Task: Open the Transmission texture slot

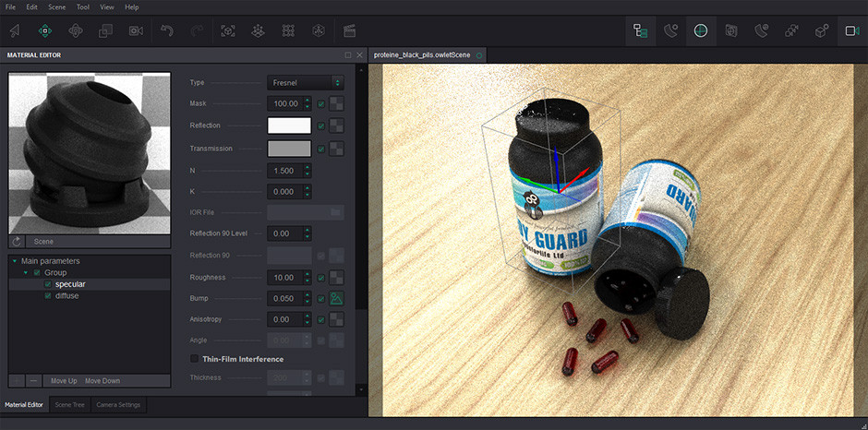Action: coord(336,149)
